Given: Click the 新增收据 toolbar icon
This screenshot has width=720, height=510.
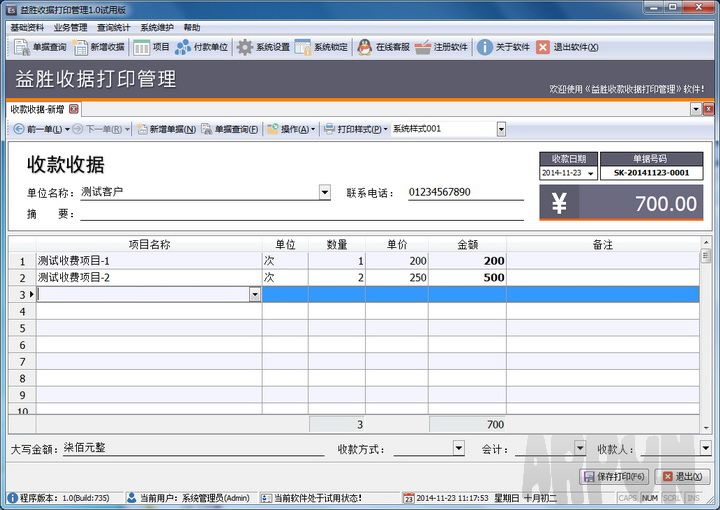Looking at the screenshot, I should [x=99, y=47].
